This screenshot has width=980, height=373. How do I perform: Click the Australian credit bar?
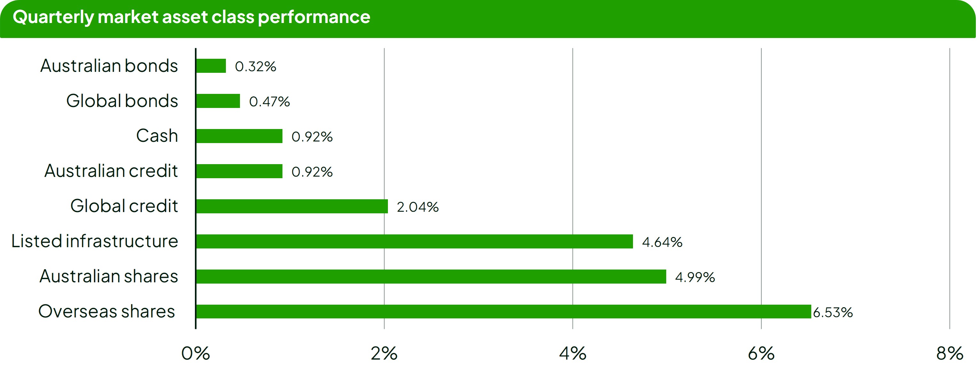[x=239, y=171]
